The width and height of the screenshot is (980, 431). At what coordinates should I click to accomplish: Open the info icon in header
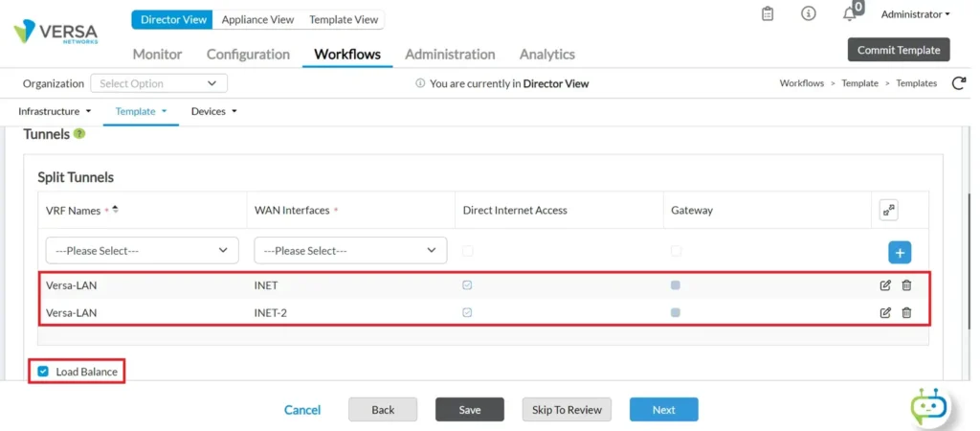tap(809, 14)
